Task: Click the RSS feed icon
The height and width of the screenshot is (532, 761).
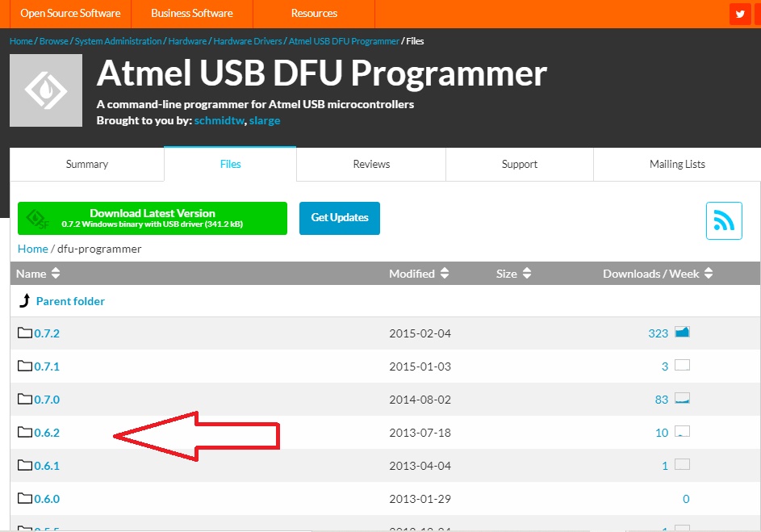Action: 724,221
